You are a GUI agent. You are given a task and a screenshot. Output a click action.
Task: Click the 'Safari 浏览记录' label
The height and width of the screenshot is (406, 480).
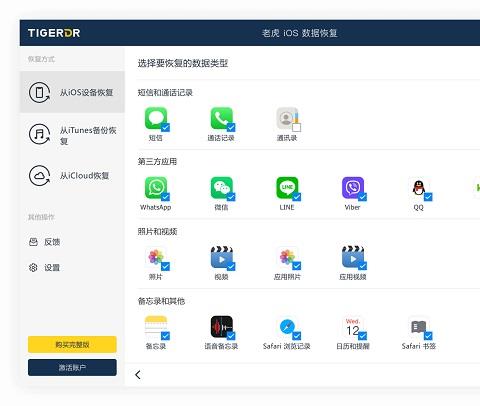point(287,346)
